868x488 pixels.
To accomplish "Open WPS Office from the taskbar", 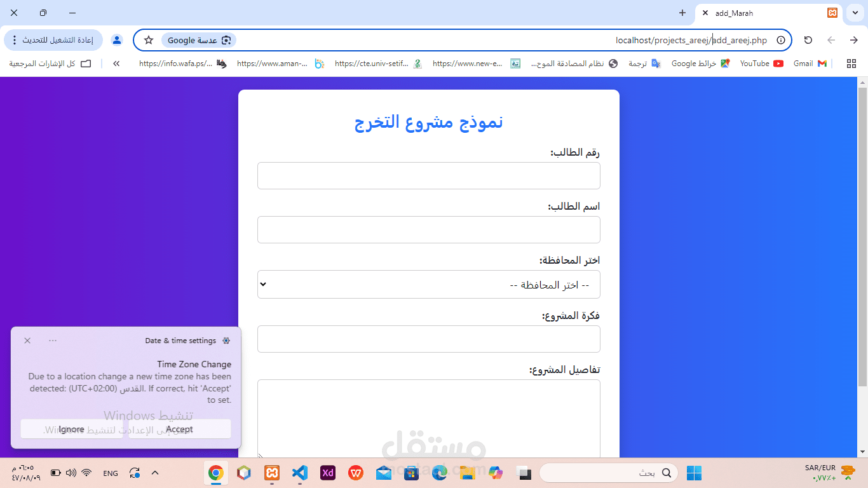I will pyautogui.click(x=356, y=473).
